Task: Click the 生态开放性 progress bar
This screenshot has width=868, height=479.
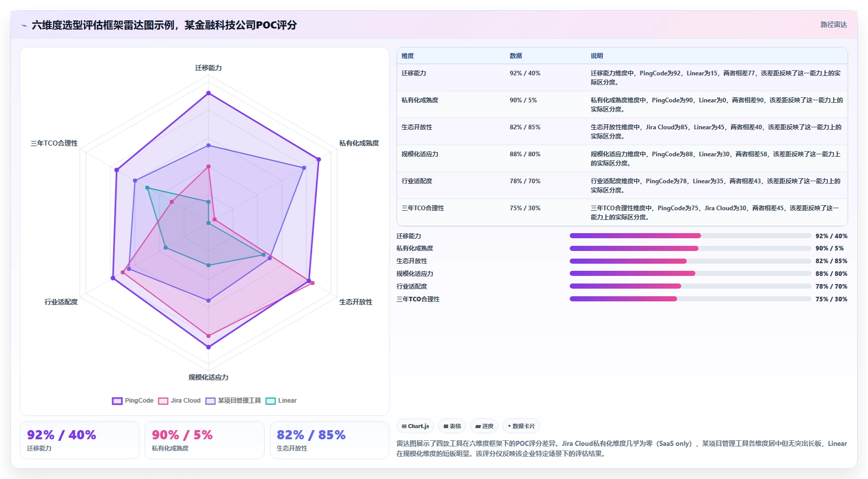Action: point(690,261)
